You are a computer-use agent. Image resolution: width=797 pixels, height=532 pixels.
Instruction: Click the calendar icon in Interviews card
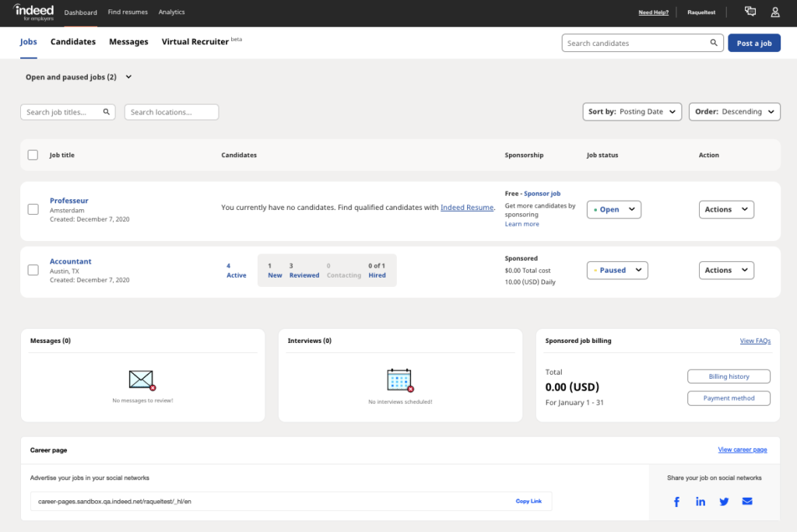(401, 380)
